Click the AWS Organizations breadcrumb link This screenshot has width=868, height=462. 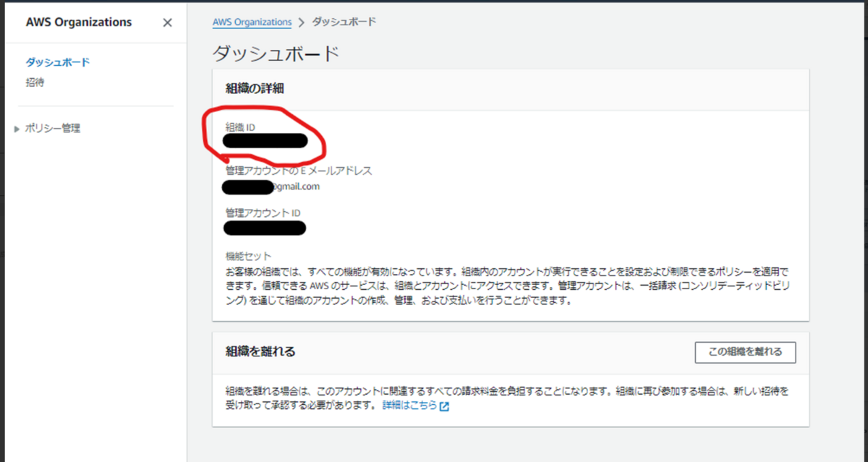(252, 22)
